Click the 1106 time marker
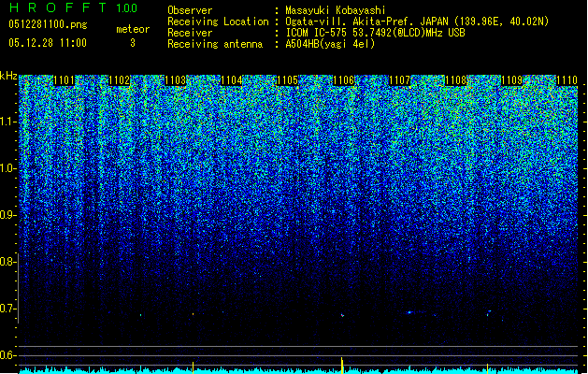 344,80
